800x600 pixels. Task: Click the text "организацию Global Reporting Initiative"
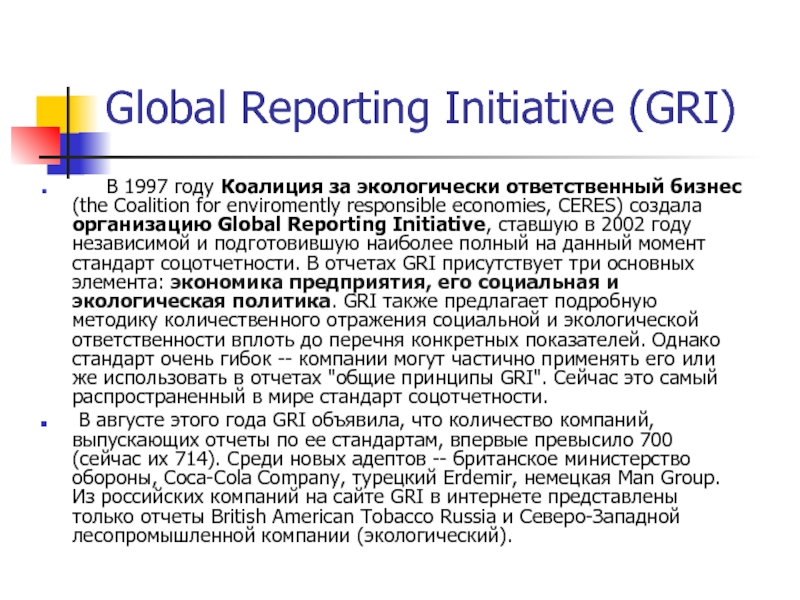click(279, 225)
